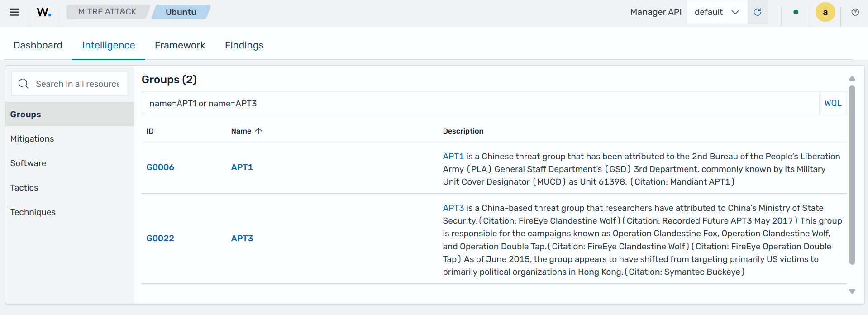Focus the 'Search in all resources' field
The height and width of the screenshot is (315, 868).
point(70,84)
